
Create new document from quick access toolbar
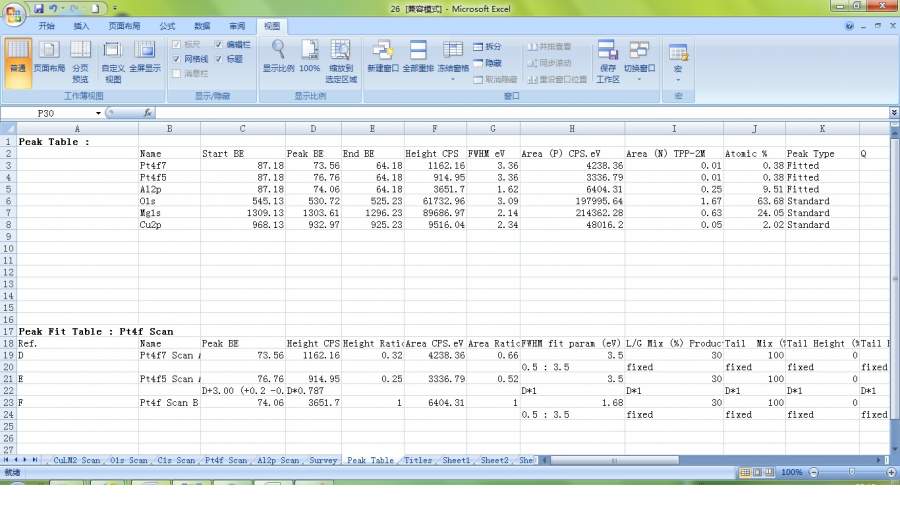pyautogui.click(x=95, y=9)
